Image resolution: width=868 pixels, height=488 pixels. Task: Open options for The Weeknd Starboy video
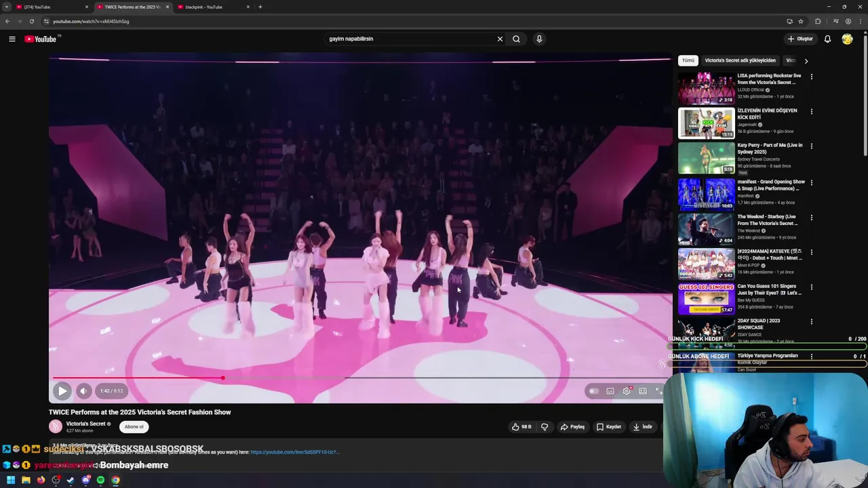pos(811,218)
